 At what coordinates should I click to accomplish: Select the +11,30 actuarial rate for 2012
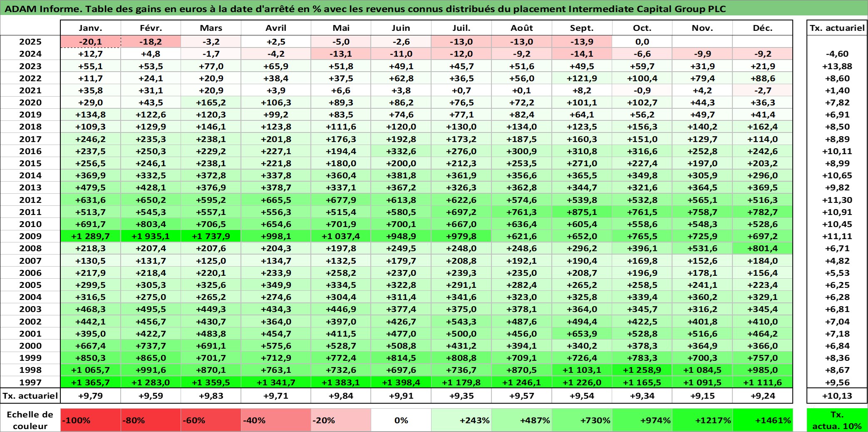pos(837,200)
